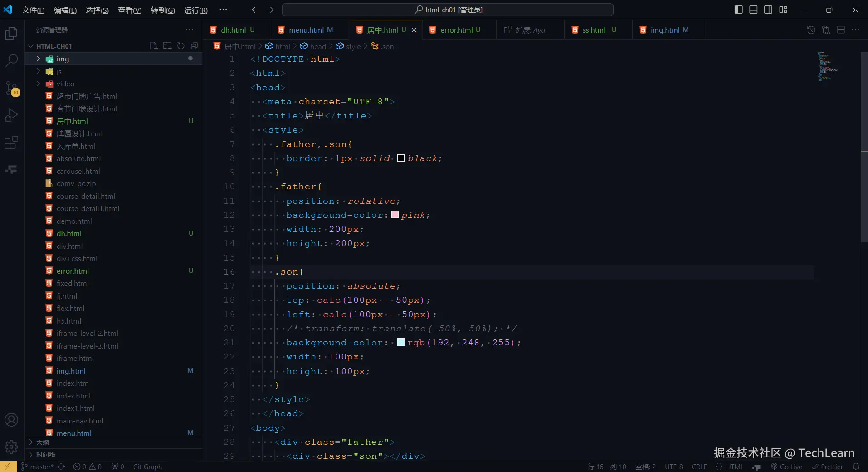Click the New File icon in HTML-CH01 header
This screenshot has height=472, width=868.
point(154,46)
